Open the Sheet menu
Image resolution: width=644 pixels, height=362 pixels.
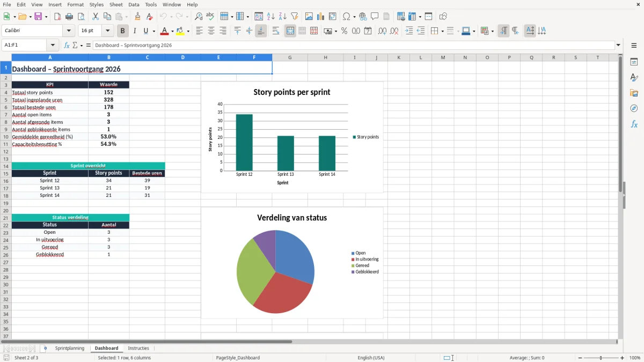tap(116, 4)
